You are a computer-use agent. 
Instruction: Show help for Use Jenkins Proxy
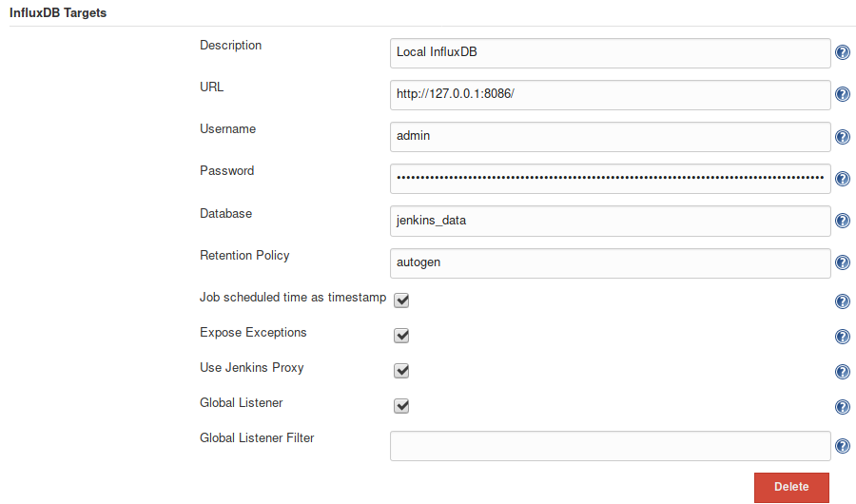tap(843, 372)
